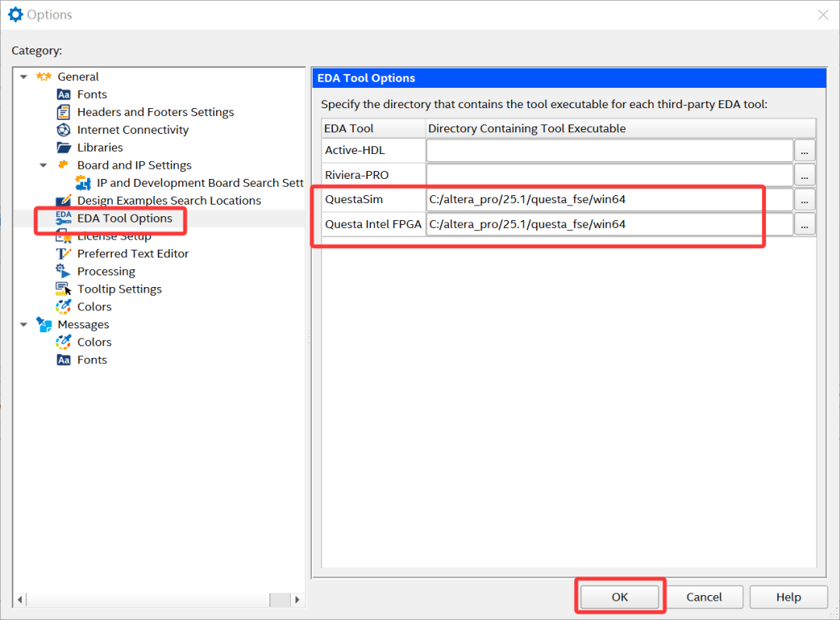Viewport: 840px width, 620px height.
Task: Click the Libraries folder icon
Action: (x=63, y=147)
